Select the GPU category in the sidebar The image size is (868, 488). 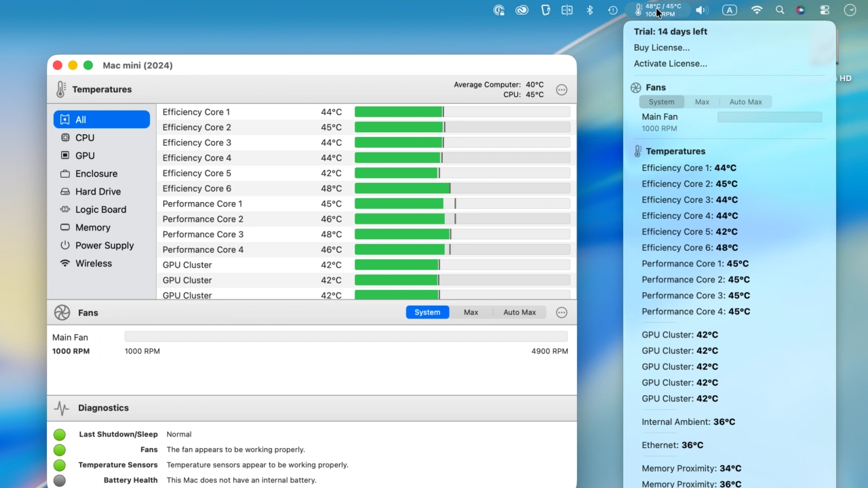(x=84, y=155)
